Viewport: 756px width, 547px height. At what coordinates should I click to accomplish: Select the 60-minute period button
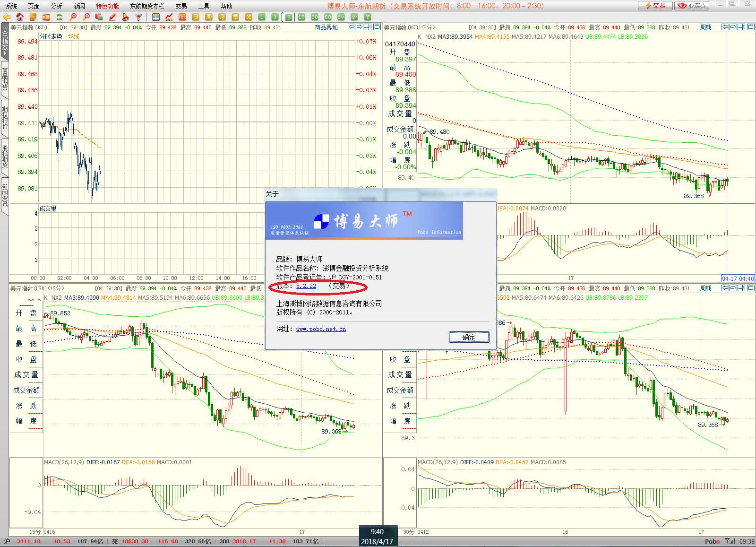pyautogui.click(x=328, y=17)
